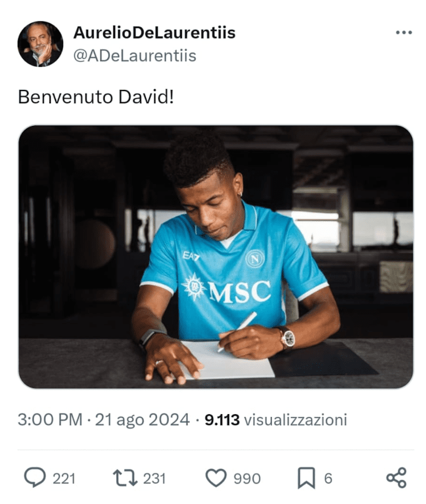Click the share icon
The height and width of the screenshot is (504, 426).
pos(397,478)
